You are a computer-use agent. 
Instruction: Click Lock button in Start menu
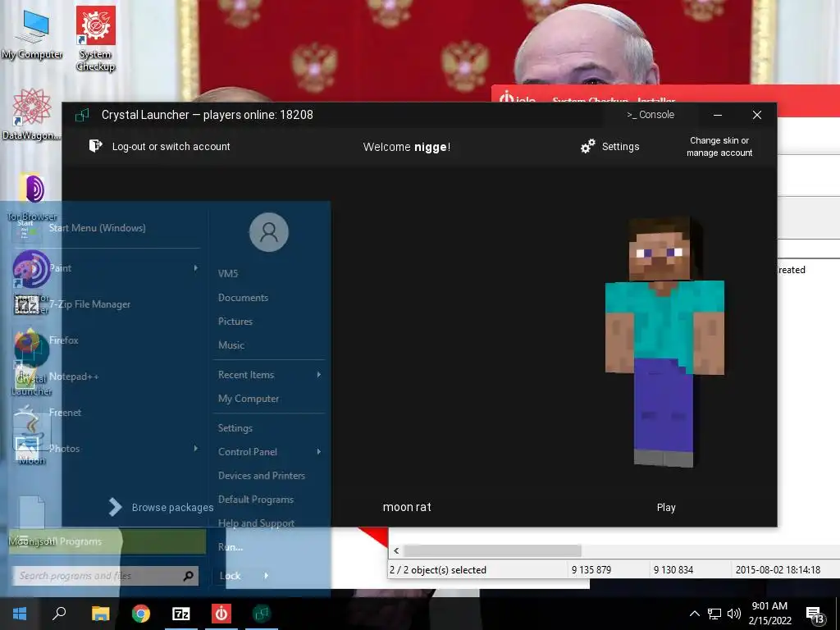(x=230, y=575)
